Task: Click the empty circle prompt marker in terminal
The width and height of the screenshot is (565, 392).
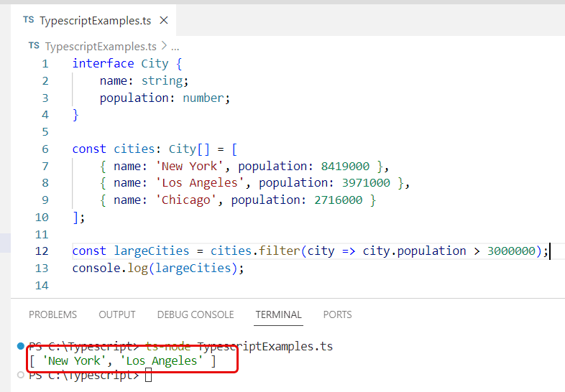Action: coord(21,375)
